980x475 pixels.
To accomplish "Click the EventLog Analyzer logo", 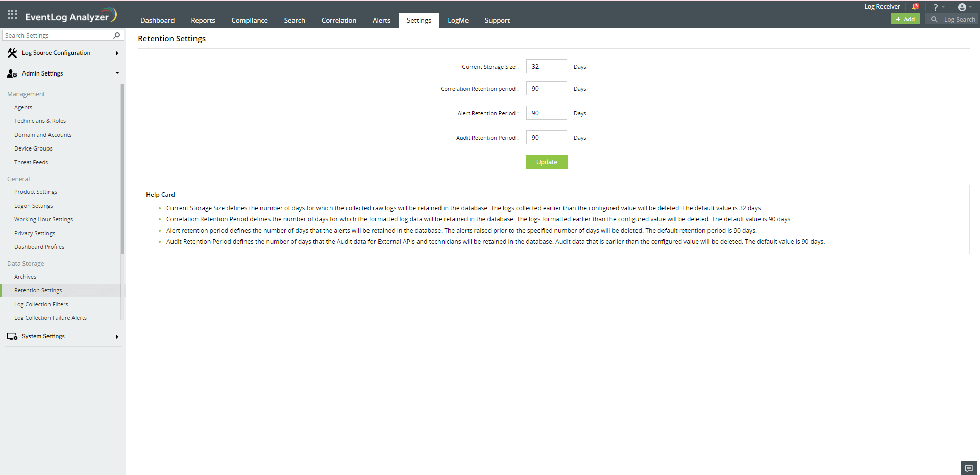I will pyautogui.click(x=70, y=14).
